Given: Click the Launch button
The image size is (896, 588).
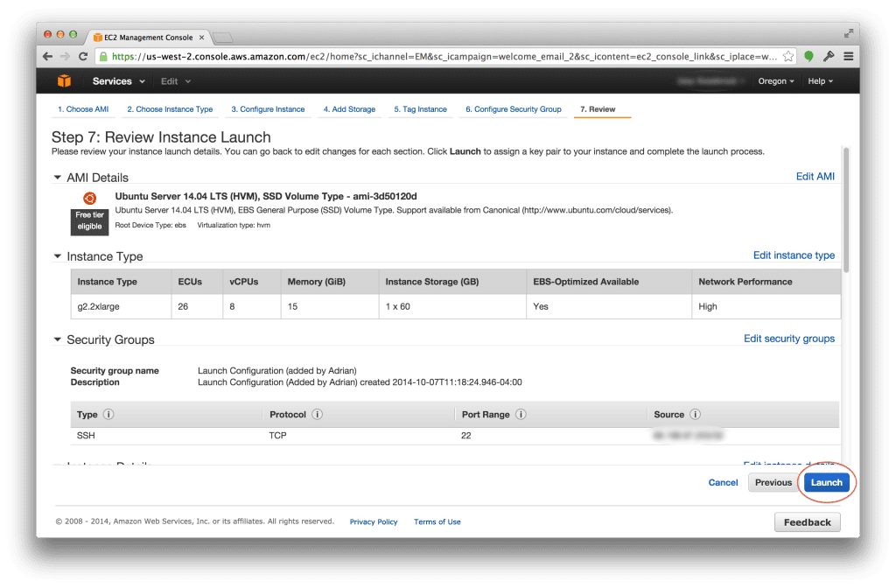Looking at the screenshot, I should coord(826,482).
